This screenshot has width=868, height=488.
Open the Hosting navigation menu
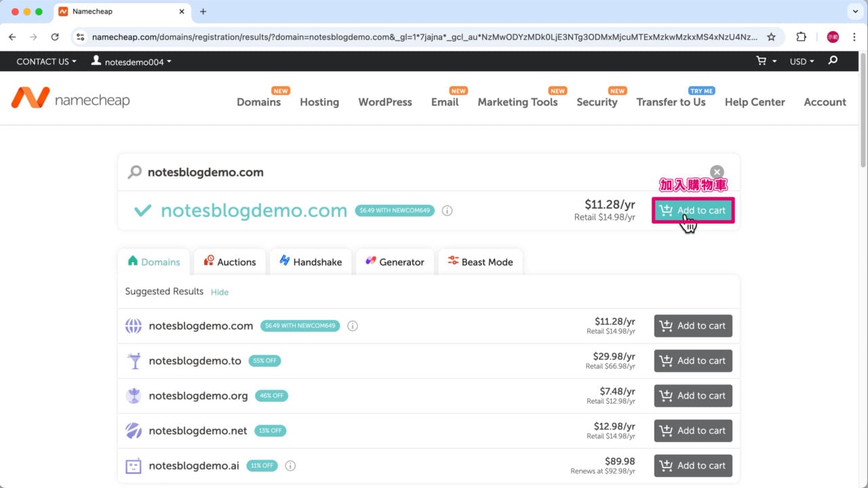319,102
